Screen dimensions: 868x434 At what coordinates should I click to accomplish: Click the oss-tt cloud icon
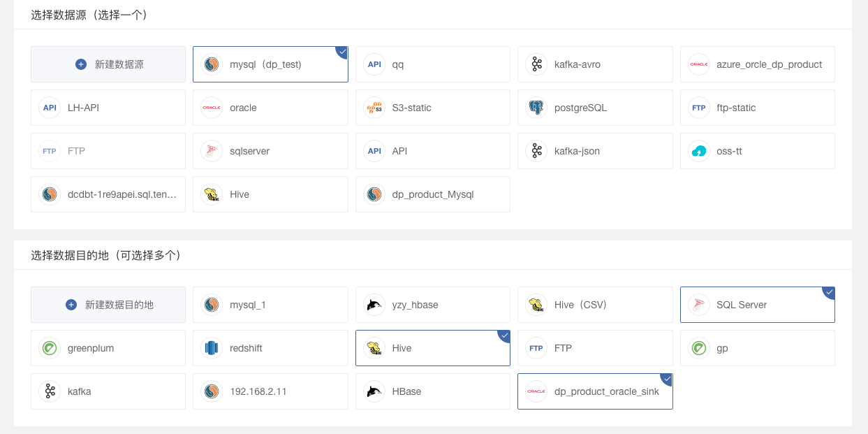(x=699, y=151)
